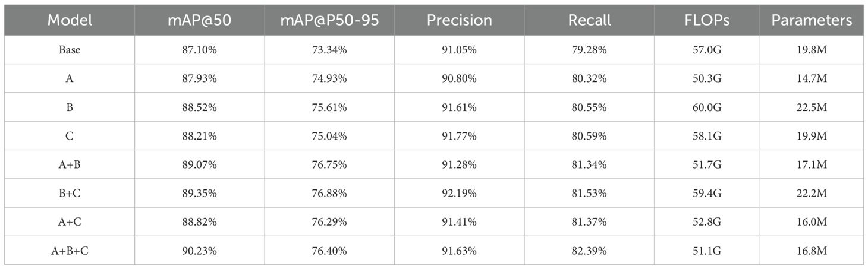868x269 pixels.
Task: Select the Base model row label
Action: click(x=70, y=50)
